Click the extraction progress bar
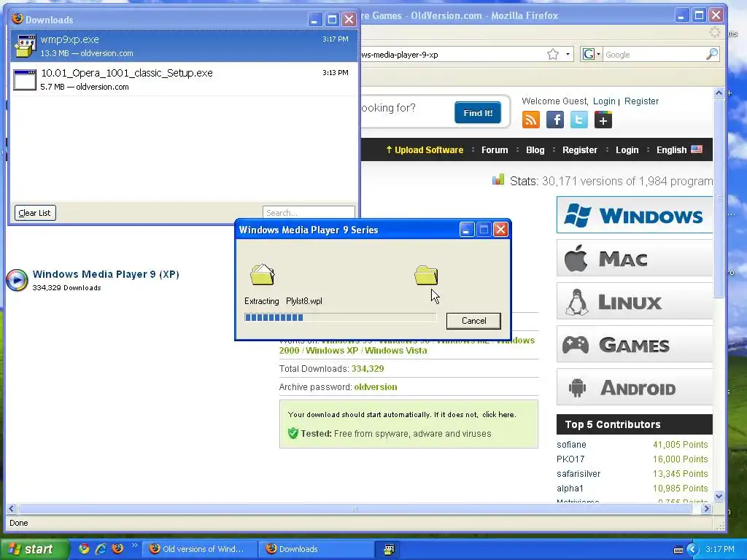The image size is (747, 560). [x=340, y=318]
